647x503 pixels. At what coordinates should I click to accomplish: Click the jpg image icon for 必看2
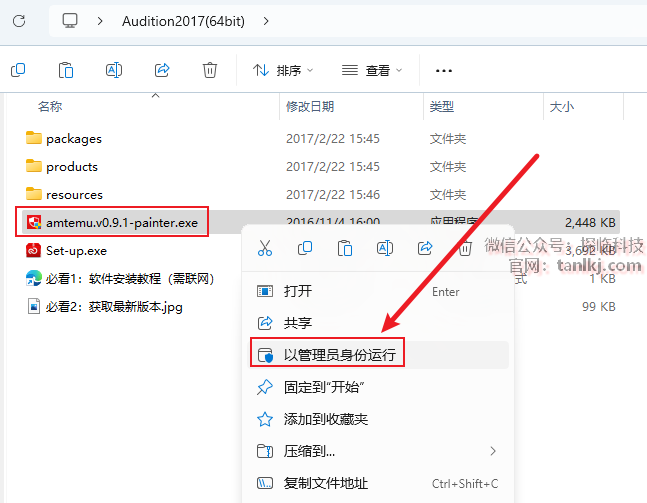(33, 307)
